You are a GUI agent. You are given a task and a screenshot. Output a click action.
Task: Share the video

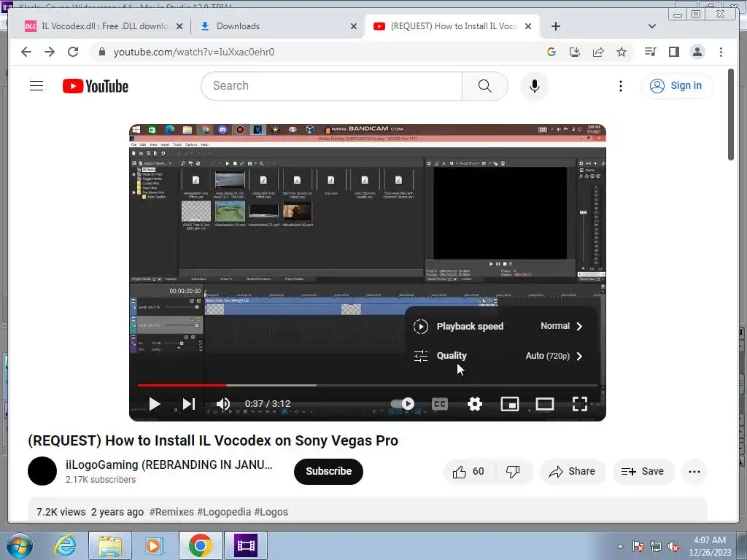[x=572, y=472]
